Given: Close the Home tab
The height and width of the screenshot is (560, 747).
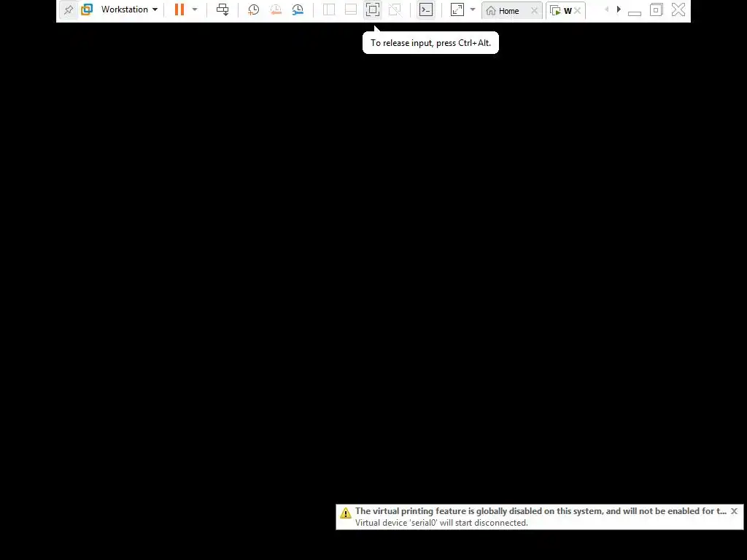Looking at the screenshot, I should (x=534, y=10).
